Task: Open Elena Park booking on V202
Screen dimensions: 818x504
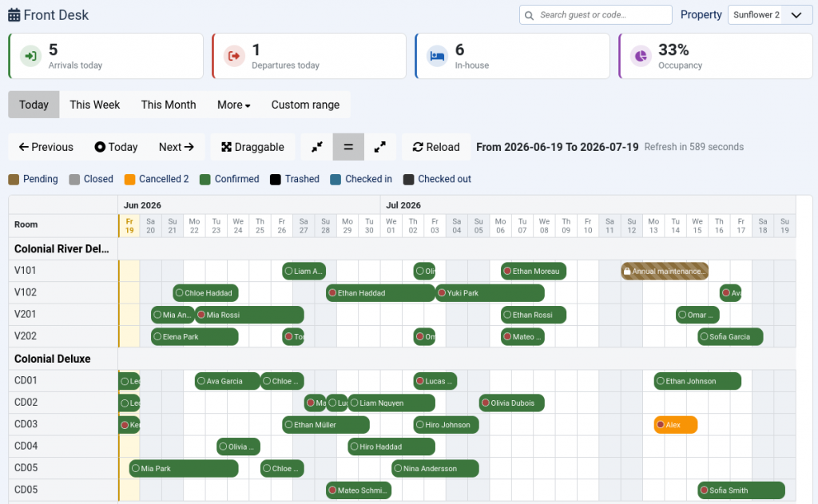Action: coord(195,337)
